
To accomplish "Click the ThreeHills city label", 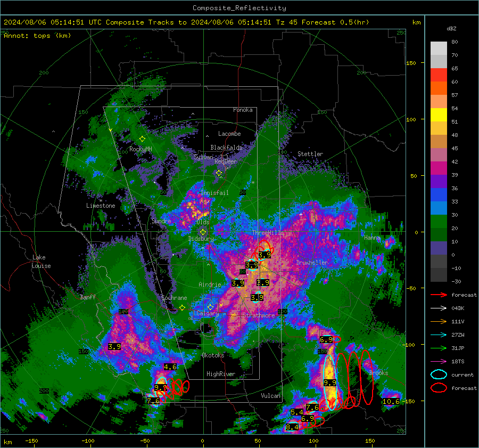I will pos(268,233).
